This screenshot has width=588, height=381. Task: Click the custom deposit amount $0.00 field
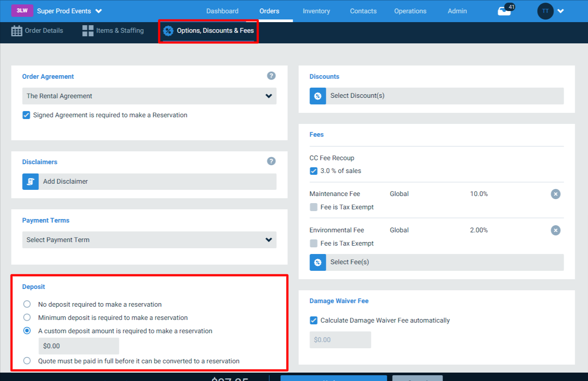tap(79, 346)
